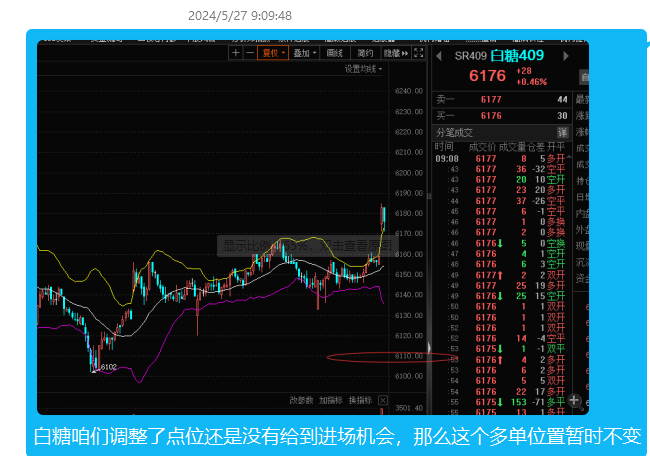
Task: Click the 加指标 button
Action: (331, 400)
